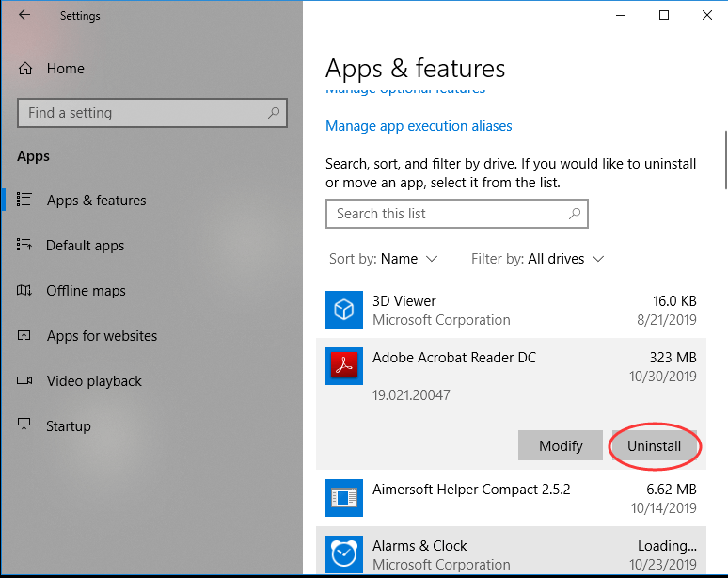Close the Settings window
This screenshot has width=728, height=578.
pos(706,15)
